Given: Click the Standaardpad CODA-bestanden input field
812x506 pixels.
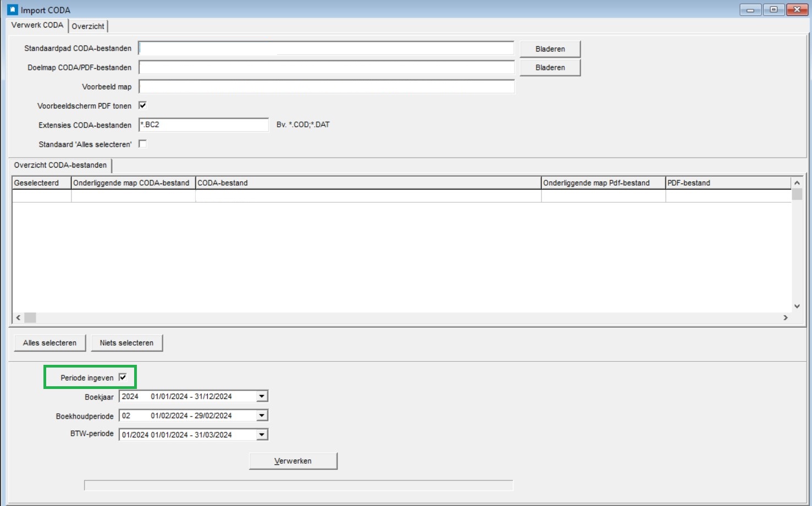Looking at the screenshot, I should (326, 48).
